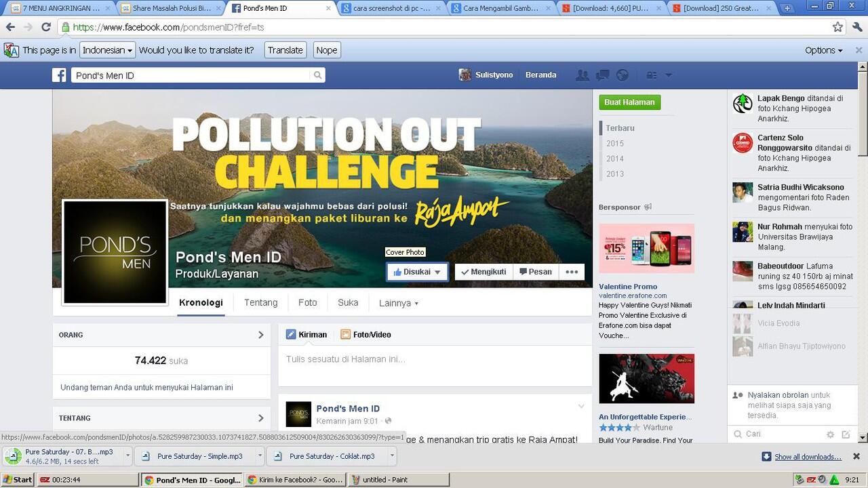Expand the ORANG section chevron
This screenshot has height=488, width=868.
pyautogui.click(x=261, y=335)
